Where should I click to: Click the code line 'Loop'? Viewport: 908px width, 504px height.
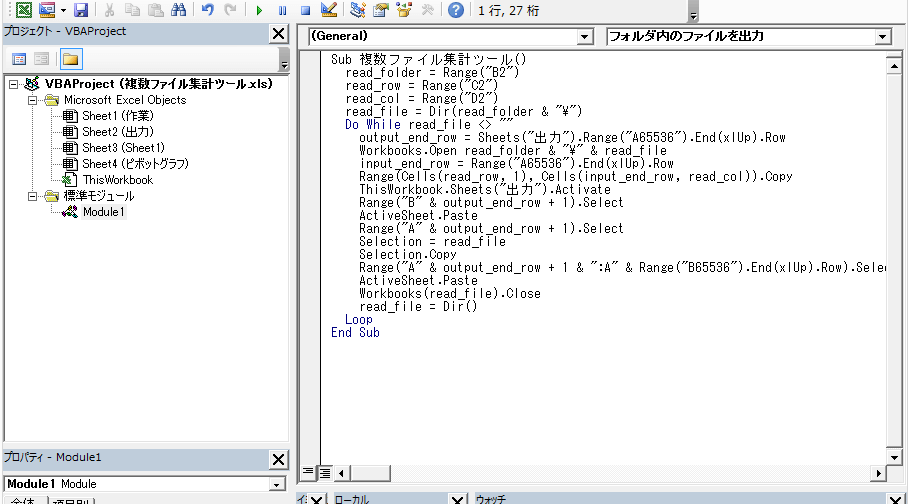tap(359, 320)
